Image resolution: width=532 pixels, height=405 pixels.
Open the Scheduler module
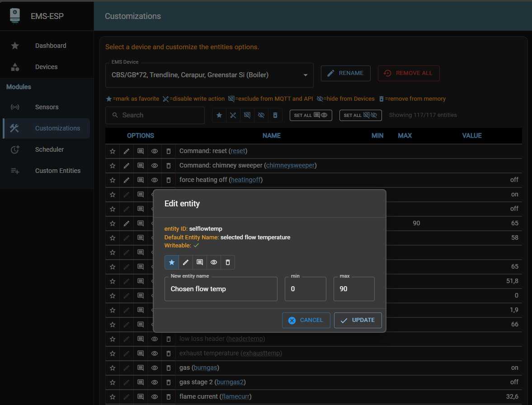(x=49, y=149)
